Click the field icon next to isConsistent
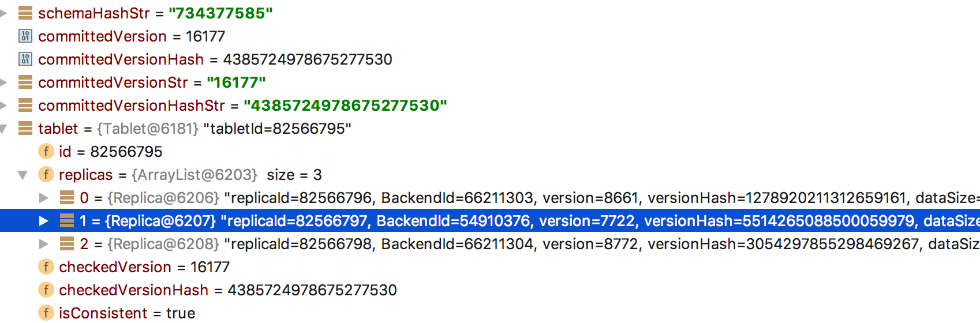Image resolution: width=980 pixels, height=323 pixels. pos(46,313)
